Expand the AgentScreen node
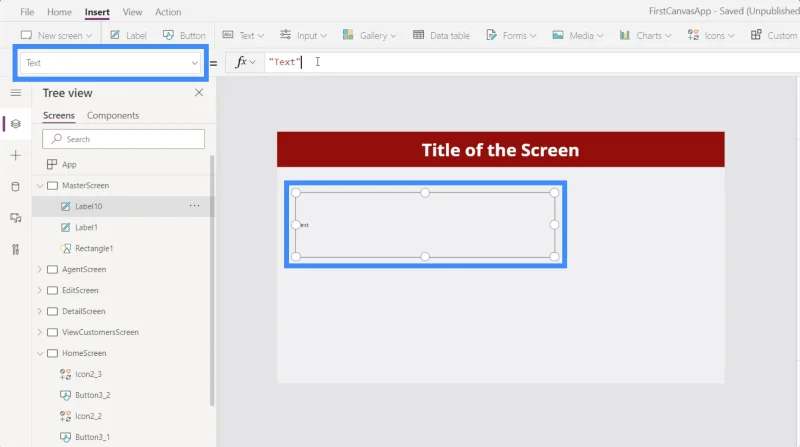Screen dimensions: 800x447 coord(40,269)
